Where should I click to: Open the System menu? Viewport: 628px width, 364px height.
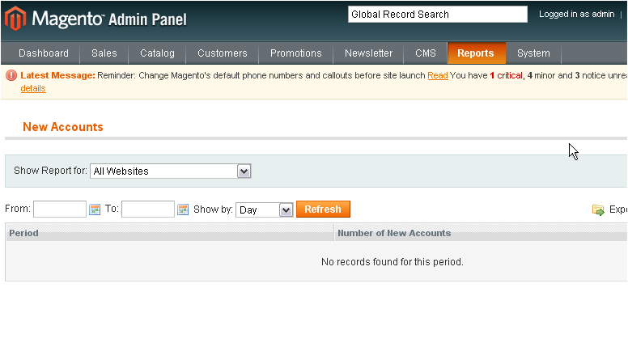click(x=533, y=53)
